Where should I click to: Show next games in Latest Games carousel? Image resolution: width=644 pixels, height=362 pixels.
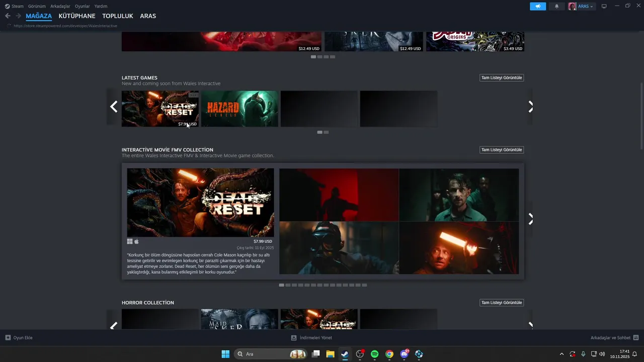pyautogui.click(x=530, y=107)
